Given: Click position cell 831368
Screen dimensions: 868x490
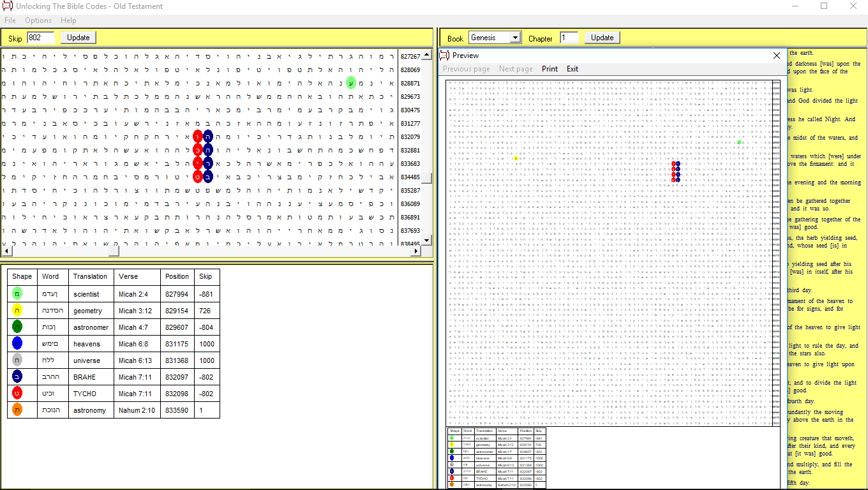Looking at the screenshot, I should [x=177, y=360].
